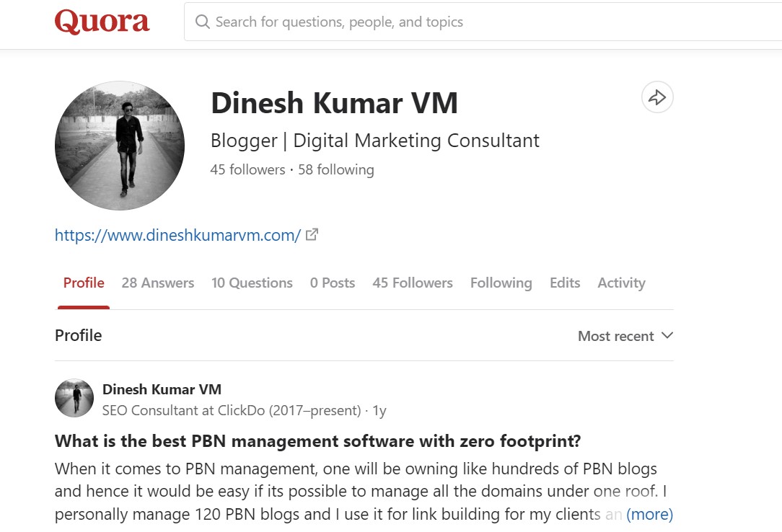Open the share profile arrow icon
The height and width of the screenshot is (532, 782).
656,97
